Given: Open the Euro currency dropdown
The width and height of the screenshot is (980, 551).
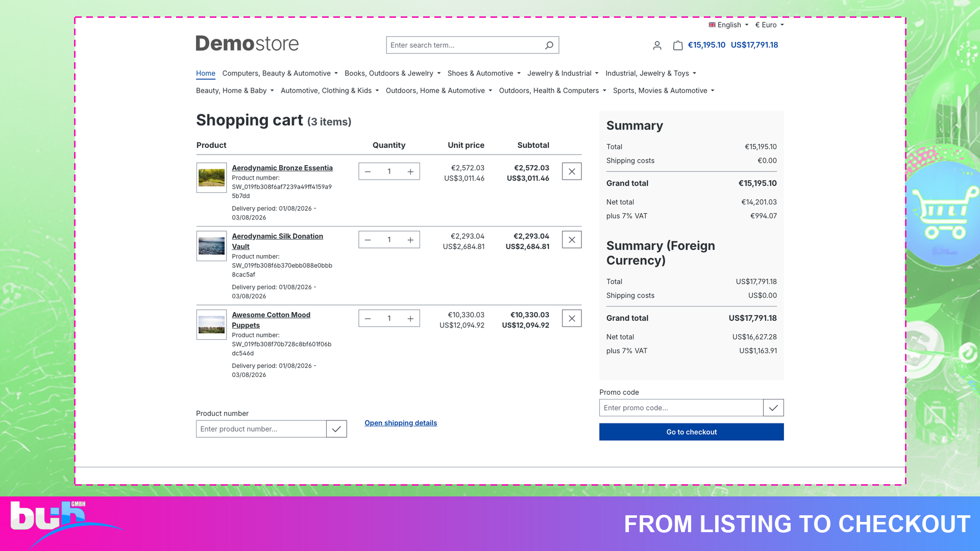Looking at the screenshot, I should (769, 25).
